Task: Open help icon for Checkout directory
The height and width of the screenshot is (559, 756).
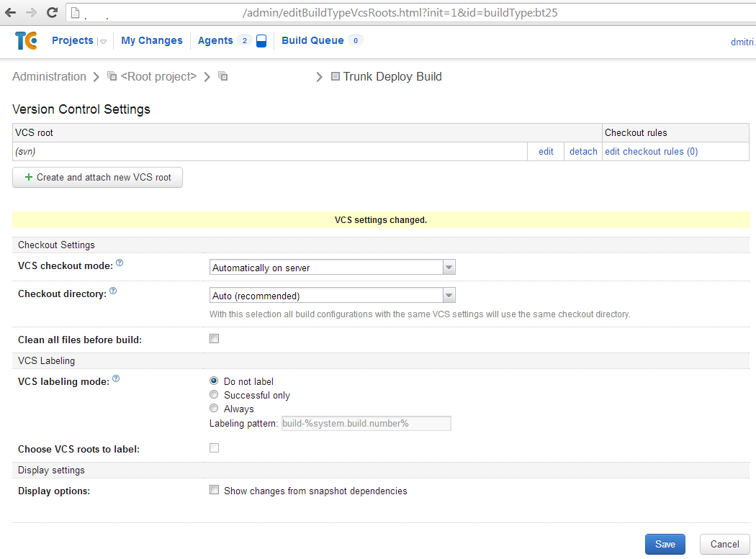Action: (x=113, y=291)
